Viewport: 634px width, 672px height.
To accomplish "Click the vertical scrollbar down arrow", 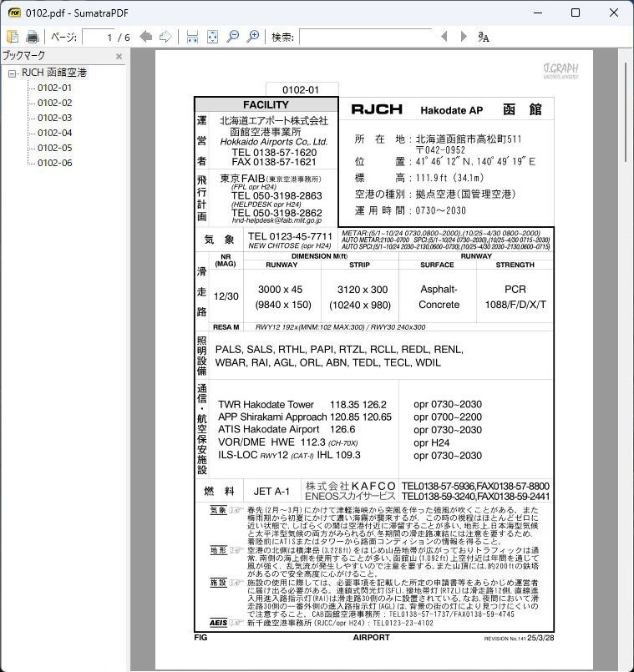I will pyautogui.click(x=625, y=664).
